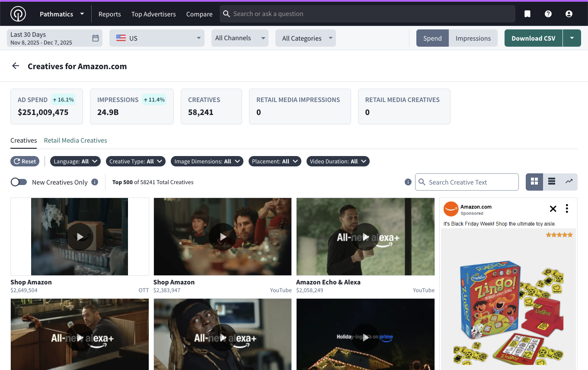Switch metric to Impressions

[x=473, y=38]
